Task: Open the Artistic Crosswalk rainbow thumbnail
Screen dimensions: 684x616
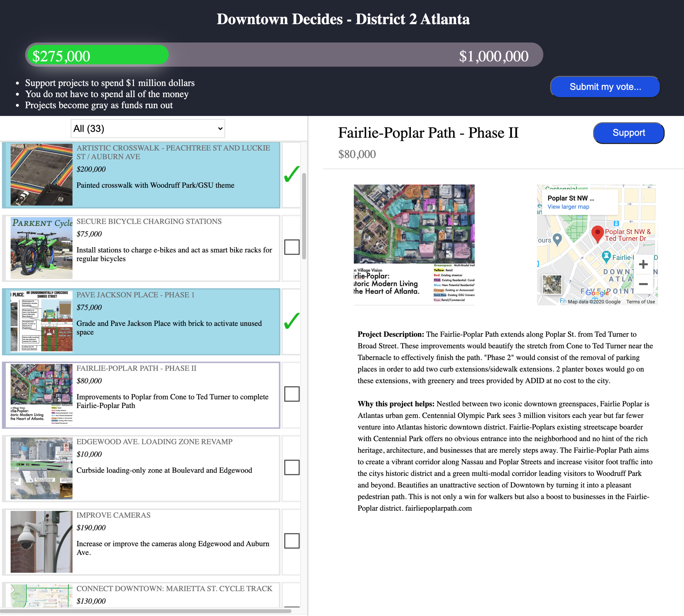Action: click(41, 175)
